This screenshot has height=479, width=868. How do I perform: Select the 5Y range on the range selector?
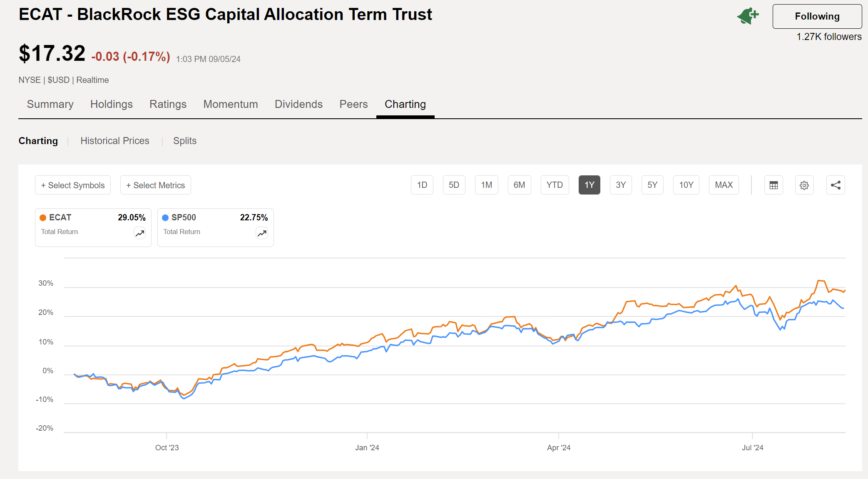click(x=652, y=185)
